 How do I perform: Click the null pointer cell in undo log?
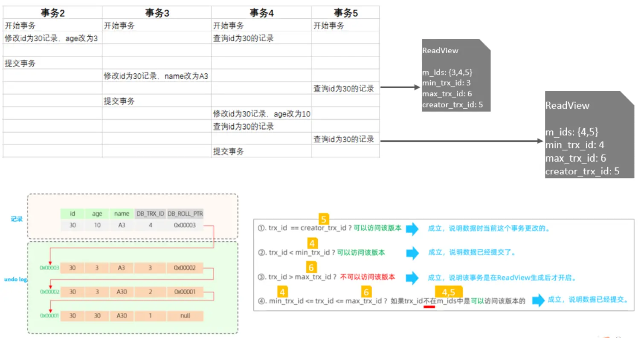185,316
